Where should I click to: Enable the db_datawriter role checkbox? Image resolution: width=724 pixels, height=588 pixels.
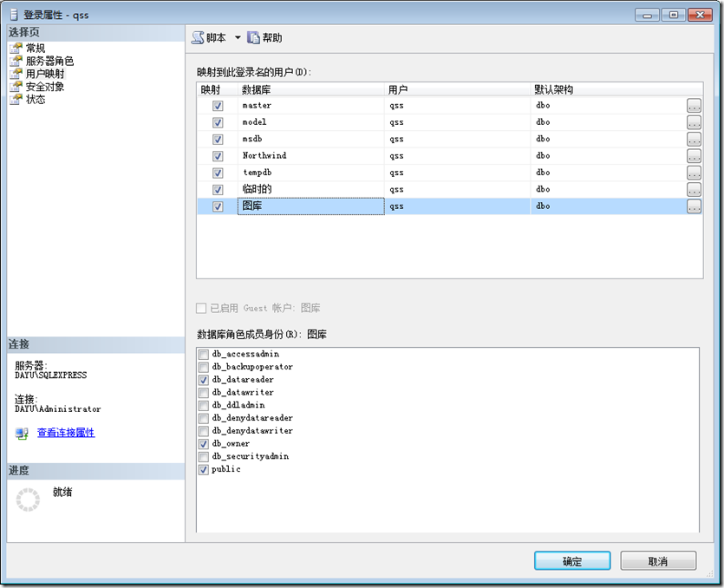[204, 393]
